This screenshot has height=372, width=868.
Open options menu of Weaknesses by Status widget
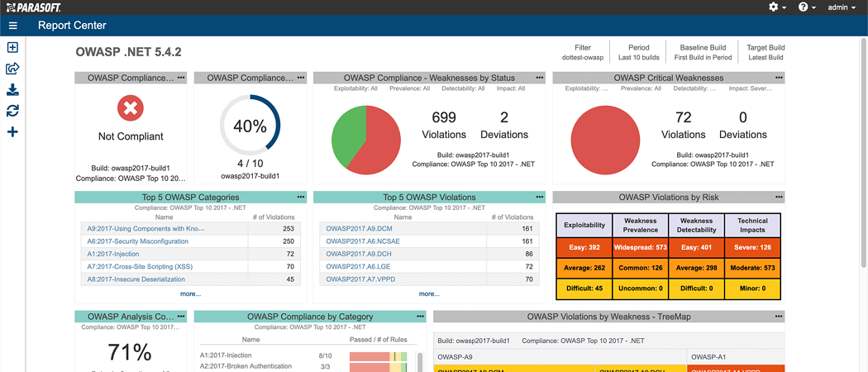(x=540, y=78)
